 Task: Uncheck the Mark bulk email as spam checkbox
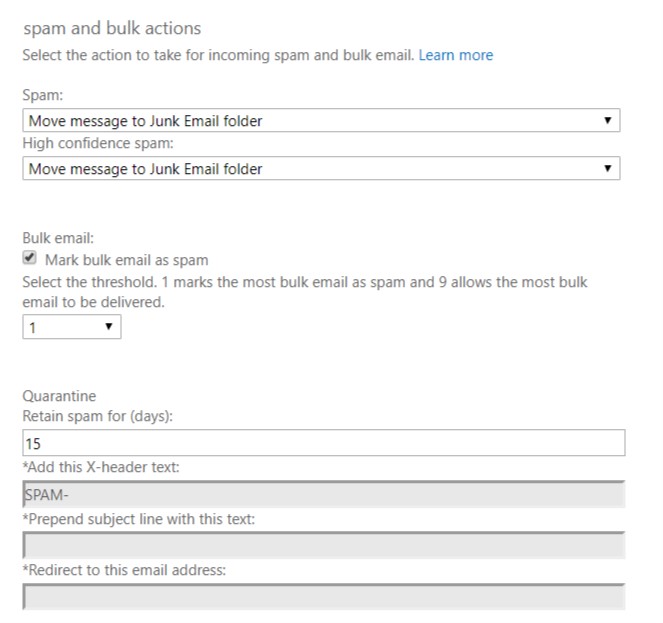pos(30,258)
